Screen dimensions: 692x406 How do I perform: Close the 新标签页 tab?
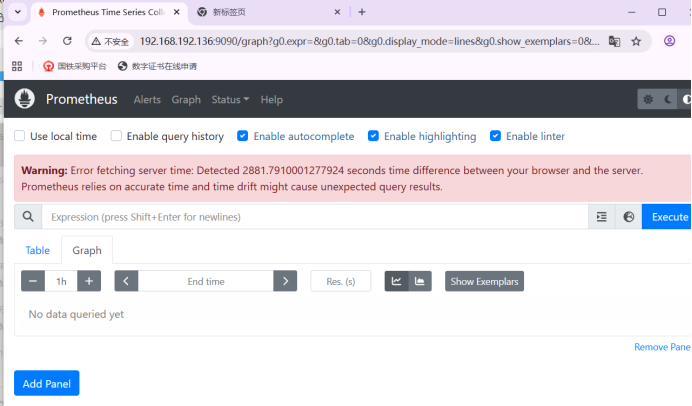point(337,12)
